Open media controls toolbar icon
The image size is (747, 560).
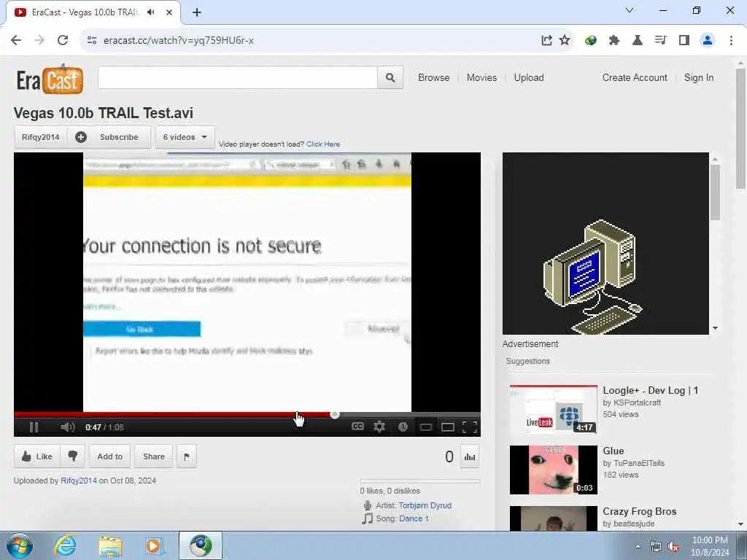pyautogui.click(x=660, y=41)
